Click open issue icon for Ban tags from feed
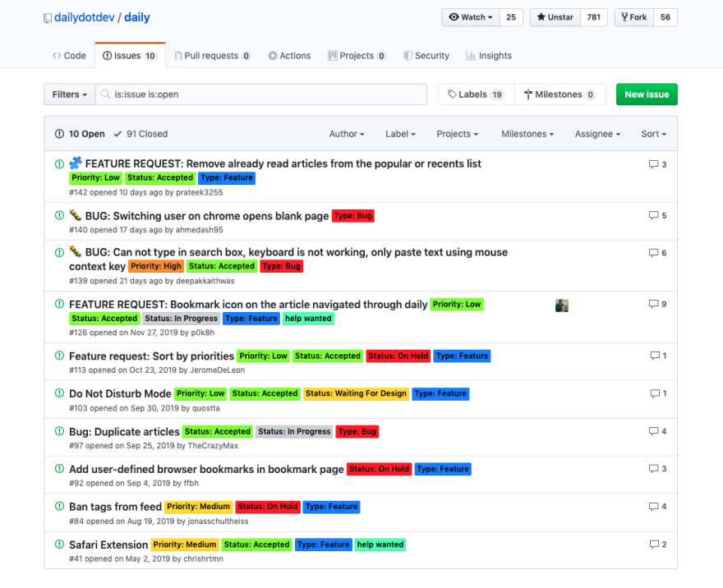This screenshot has height=588, width=723. [x=59, y=507]
